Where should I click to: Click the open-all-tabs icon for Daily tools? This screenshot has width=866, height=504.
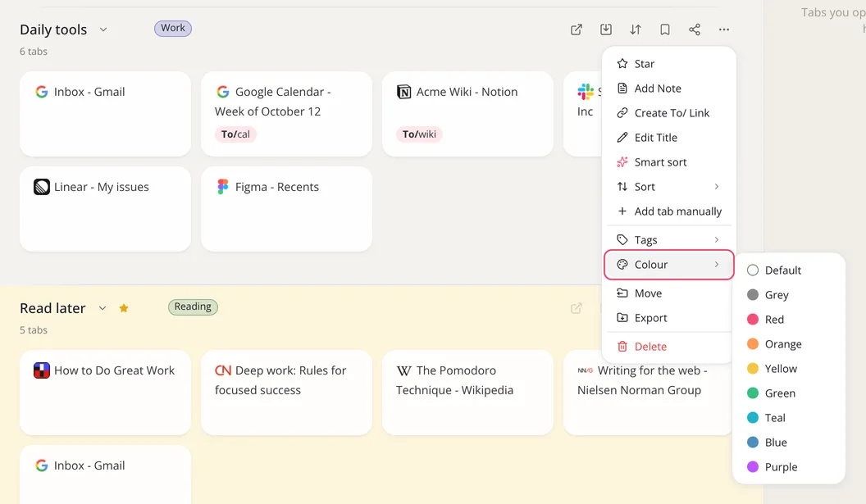576,30
